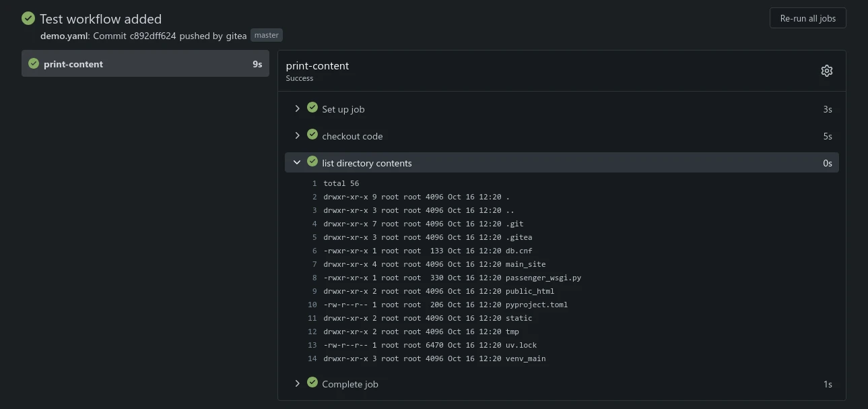Image resolution: width=868 pixels, height=409 pixels.
Task: Click the master branch label
Action: point(267,35)
